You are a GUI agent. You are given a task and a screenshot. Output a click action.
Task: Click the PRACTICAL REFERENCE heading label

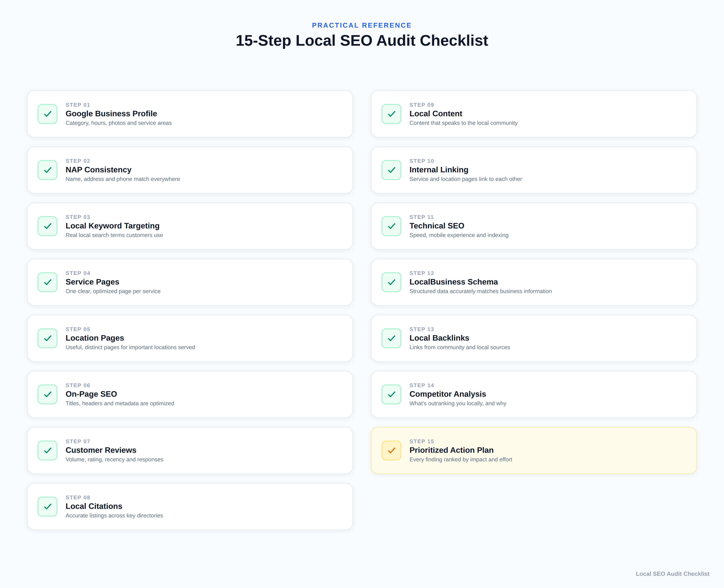(x=362, y=25)
